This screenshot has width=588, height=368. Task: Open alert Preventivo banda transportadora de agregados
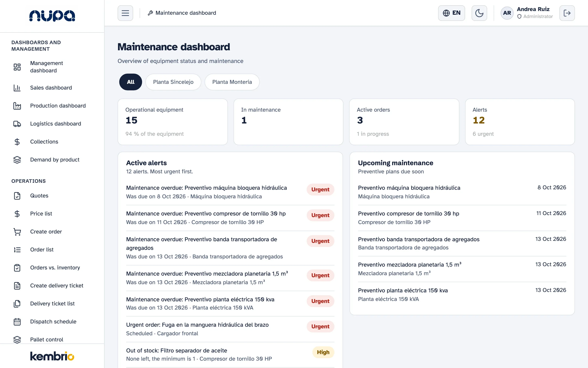click(x=230, y=248)
